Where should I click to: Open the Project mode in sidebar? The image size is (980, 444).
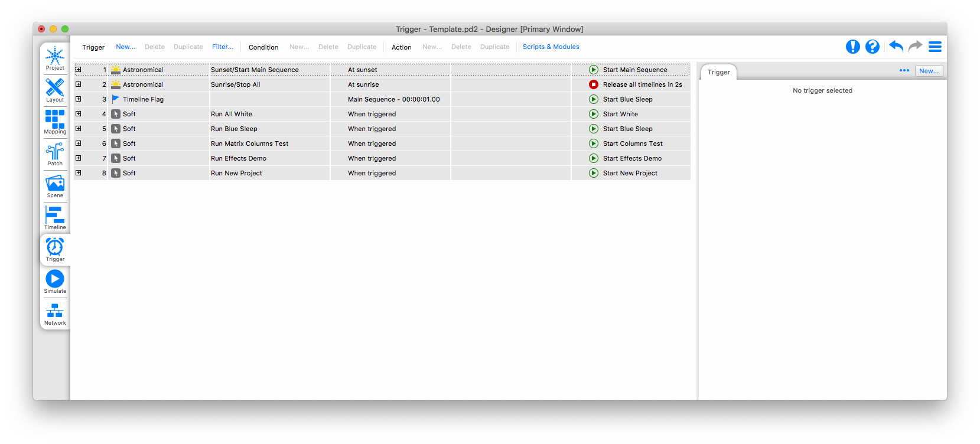55,58
